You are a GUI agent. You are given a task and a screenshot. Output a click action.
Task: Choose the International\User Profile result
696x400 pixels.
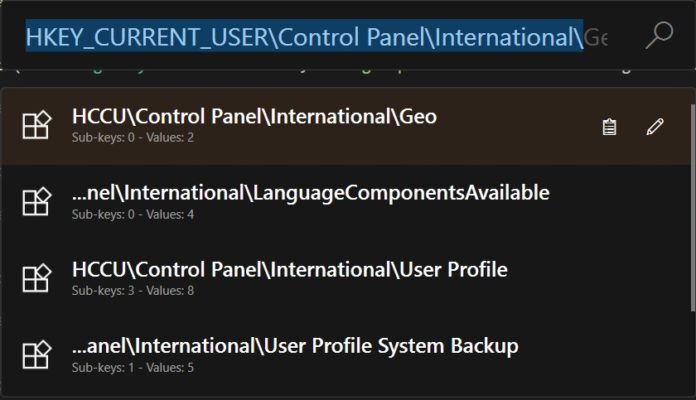[290, 270]
